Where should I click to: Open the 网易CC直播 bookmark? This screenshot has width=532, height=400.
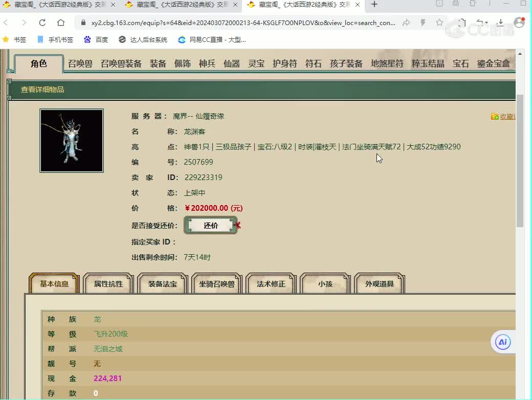(x=212, y=40)
